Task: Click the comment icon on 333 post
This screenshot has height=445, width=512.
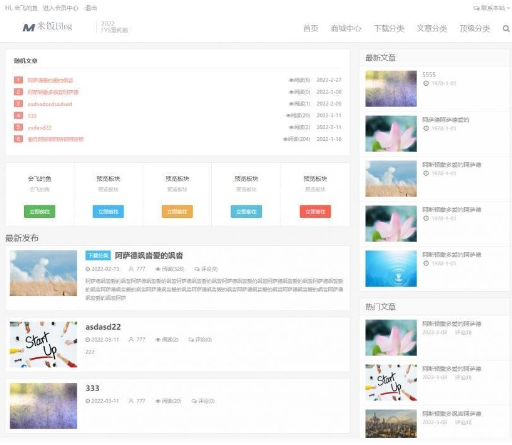Action: click(194, 401)
